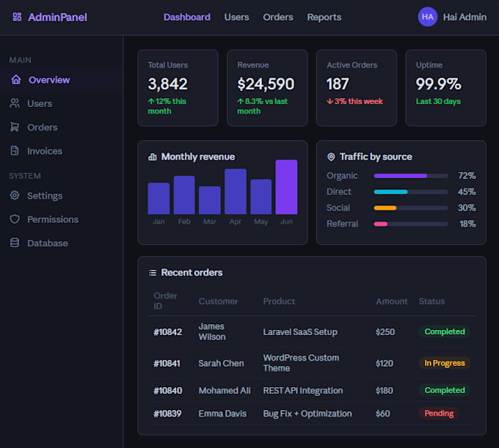Image resolution: width=499 pixels, height=448 pixels.
Task: Click the 72% Organic percentage
Action: [x=467, y=176]
